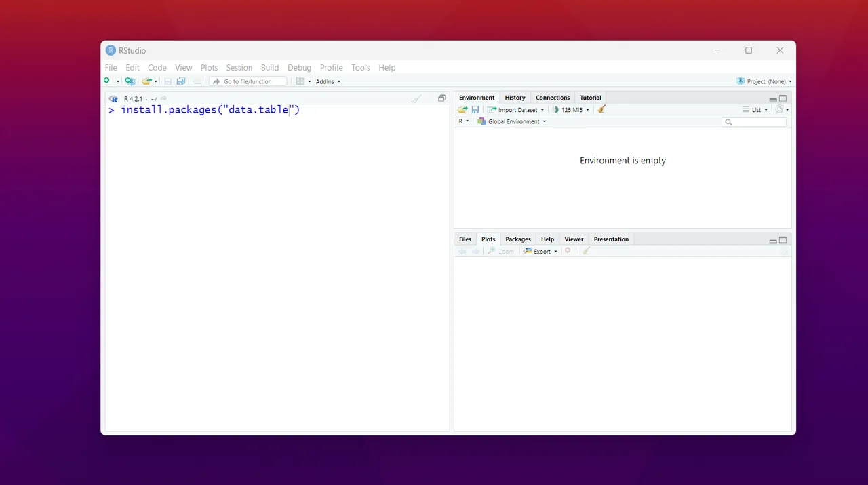The image size is (868, 485).
Task: Click the previous plot arrow icon
Action: click(462, 251)
